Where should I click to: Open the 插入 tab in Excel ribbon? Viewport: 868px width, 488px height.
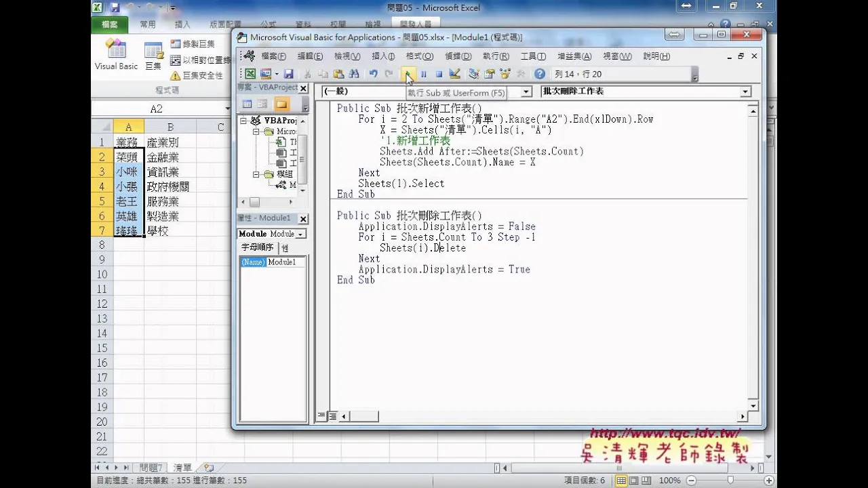click(x=182, y=24)
